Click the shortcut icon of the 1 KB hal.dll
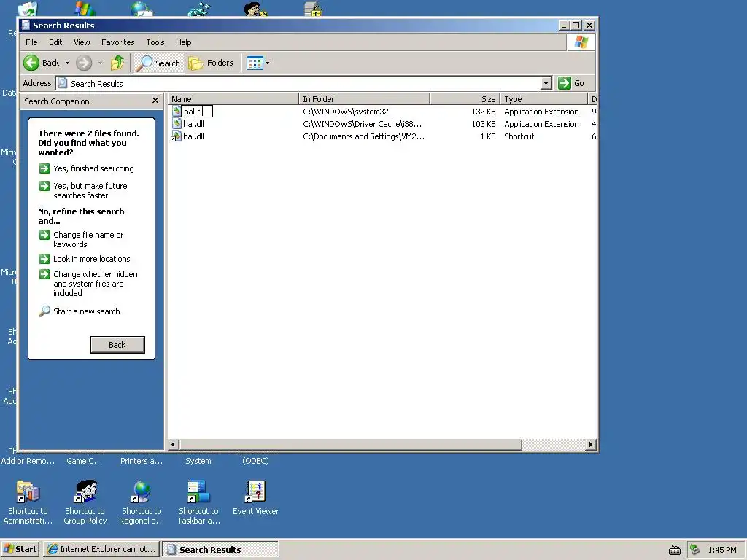747x560 pixels. pos(177,136)
